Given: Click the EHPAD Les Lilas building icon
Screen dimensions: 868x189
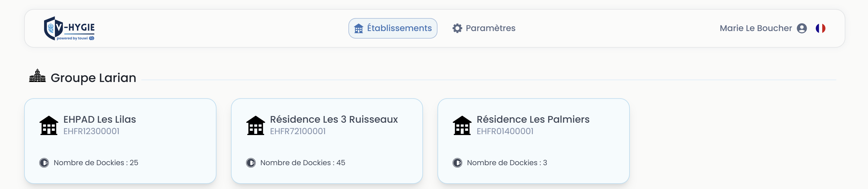Looking at the screenshot, I should (x=49, y=125).
